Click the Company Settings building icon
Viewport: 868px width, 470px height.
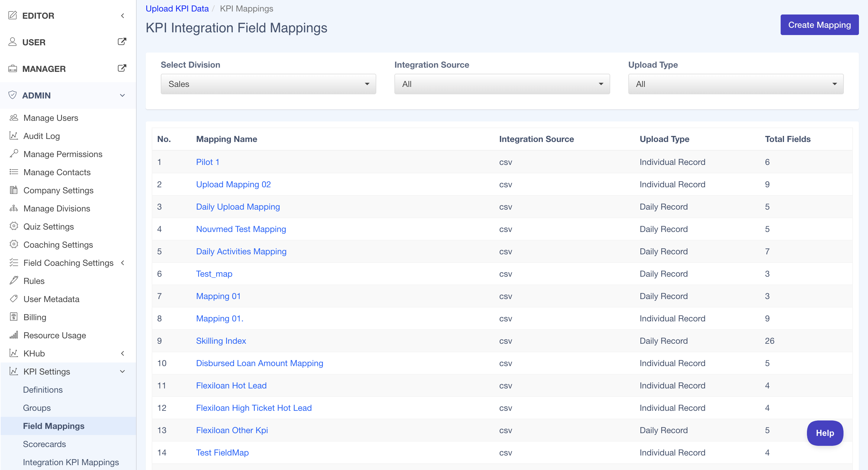(x=14, y=190)
